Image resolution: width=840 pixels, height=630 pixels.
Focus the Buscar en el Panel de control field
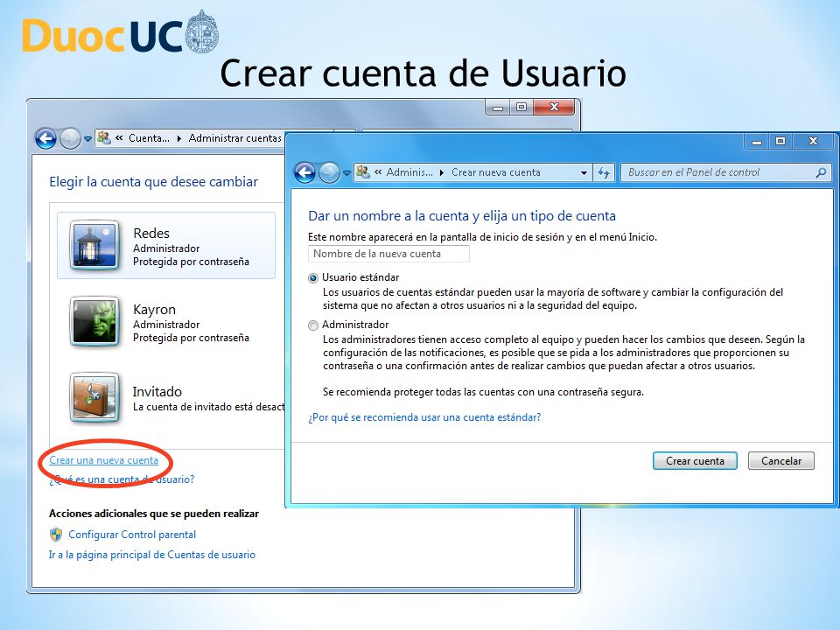[726, 172]
